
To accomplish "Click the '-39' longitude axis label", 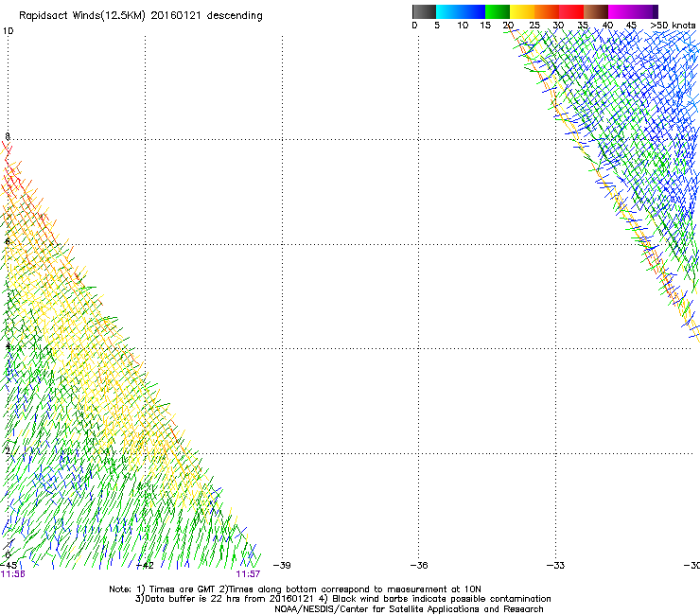I will click(282, 566).
